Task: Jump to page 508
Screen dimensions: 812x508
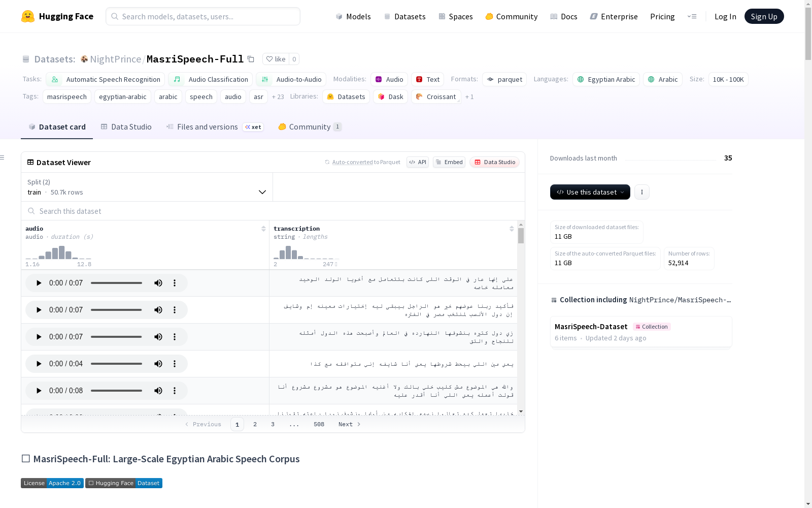Action: tap(319, 424)
